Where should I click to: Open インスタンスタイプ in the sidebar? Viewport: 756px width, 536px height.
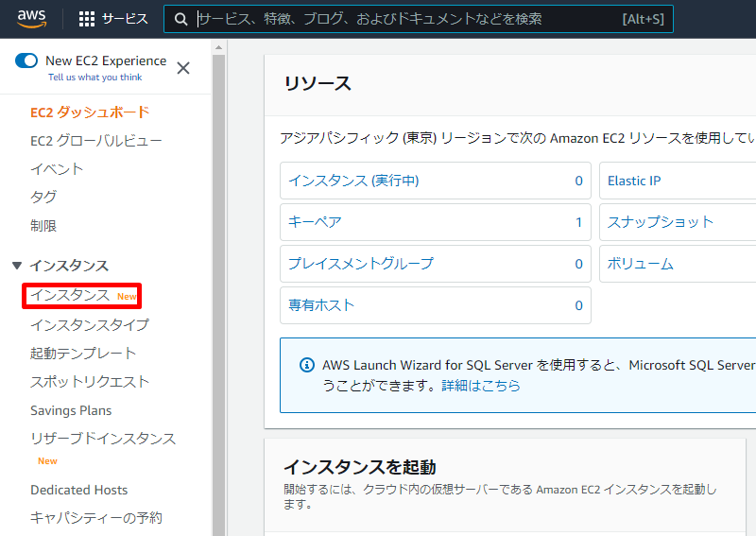coord(89,324)
